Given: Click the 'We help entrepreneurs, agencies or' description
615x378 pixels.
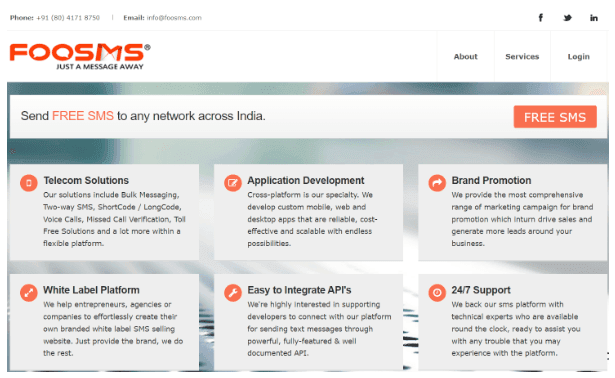Looking at the screenshot, I should point(113,329).
